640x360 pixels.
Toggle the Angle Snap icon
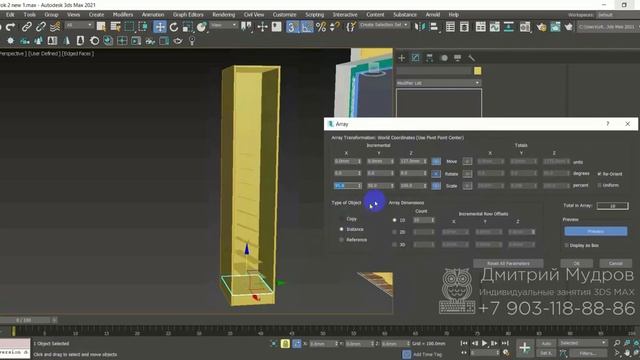[x=307, y=27]
